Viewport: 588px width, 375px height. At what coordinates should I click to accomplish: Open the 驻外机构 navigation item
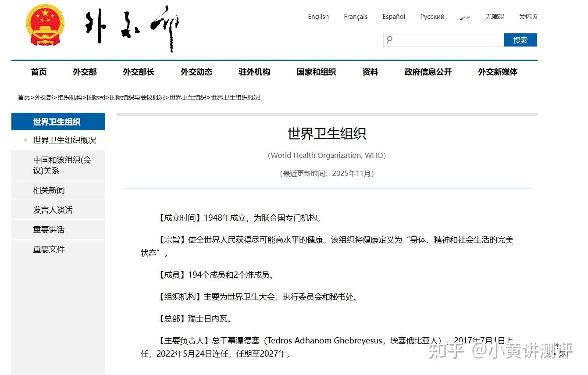tap(254, 72)
